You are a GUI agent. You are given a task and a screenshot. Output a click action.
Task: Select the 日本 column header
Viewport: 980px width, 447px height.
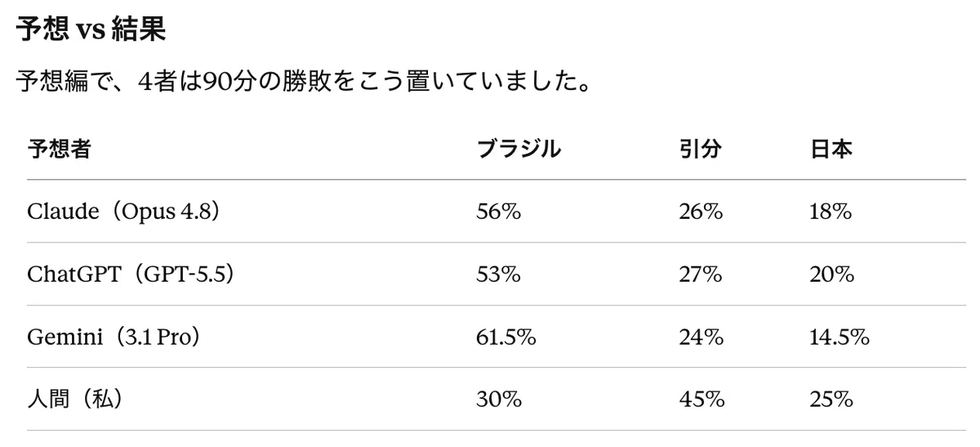coord(831,149)
